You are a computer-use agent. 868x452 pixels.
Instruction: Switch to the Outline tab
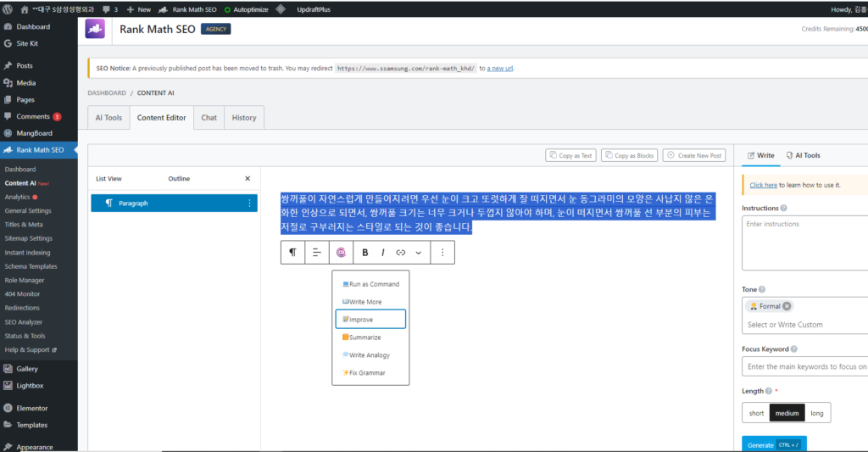(x=179, y=178)
